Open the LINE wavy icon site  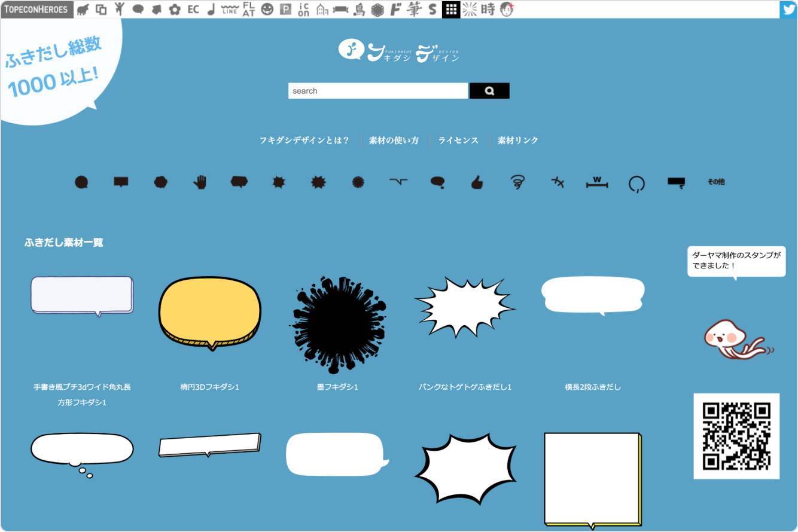[229, 10]
